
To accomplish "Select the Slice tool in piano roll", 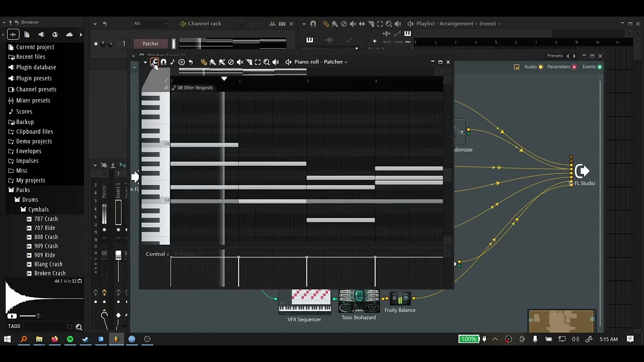I will pos(249,62).
